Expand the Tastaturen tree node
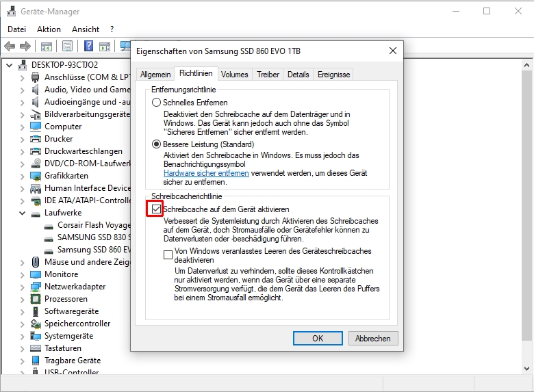 point(22,349)
